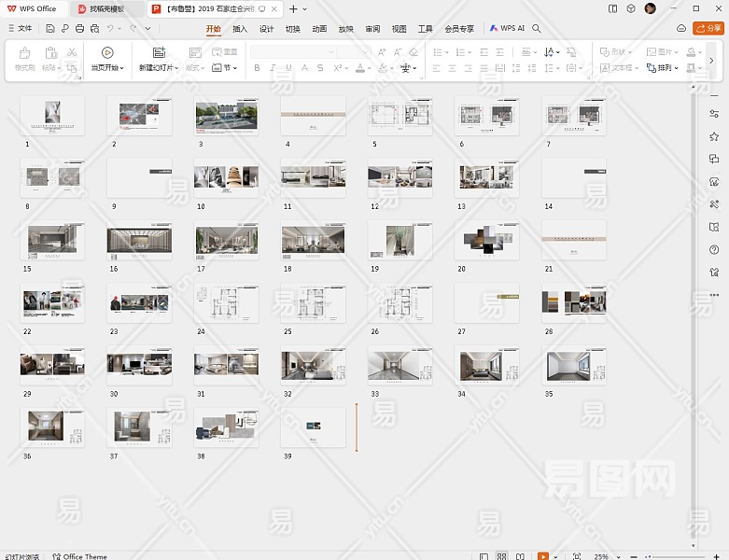Viewport: 729px width, 560px height.
Task: Switch to slide sorter grid view
Action: [502, 556]
